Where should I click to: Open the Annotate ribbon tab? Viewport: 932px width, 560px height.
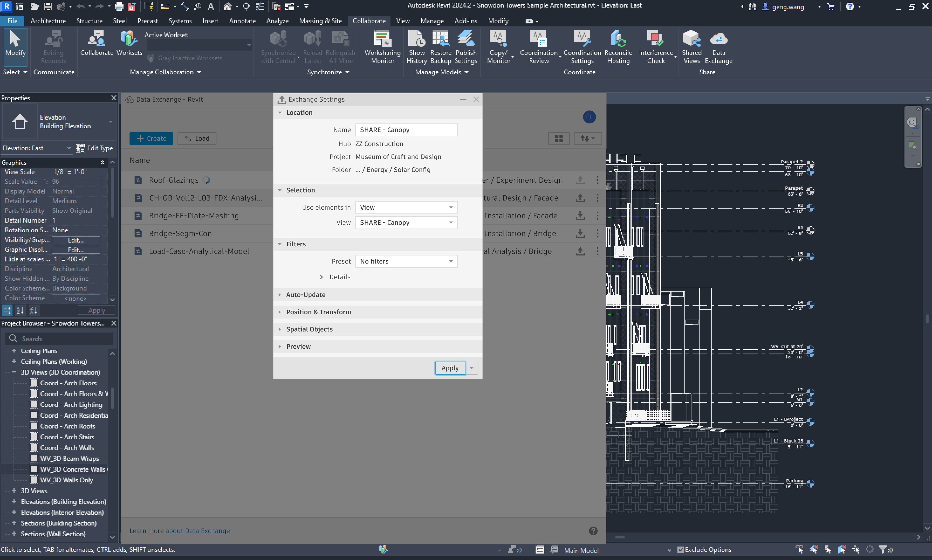tap(242, 21)
